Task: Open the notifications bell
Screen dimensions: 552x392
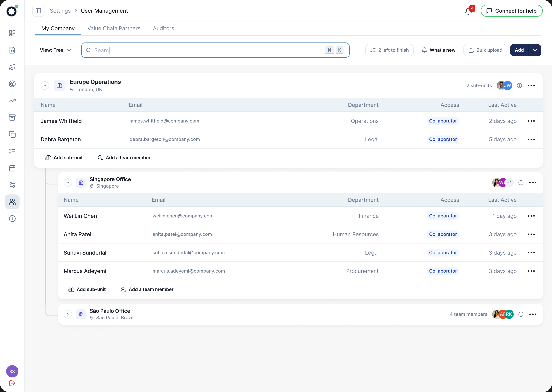Action: click(x=468, y=11)
